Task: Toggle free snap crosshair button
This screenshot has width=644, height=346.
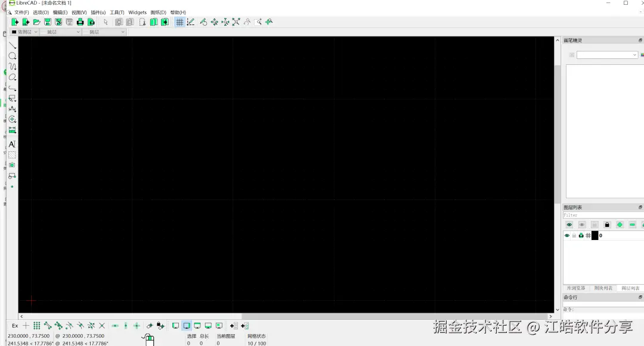Action: [x=26, y=326]
